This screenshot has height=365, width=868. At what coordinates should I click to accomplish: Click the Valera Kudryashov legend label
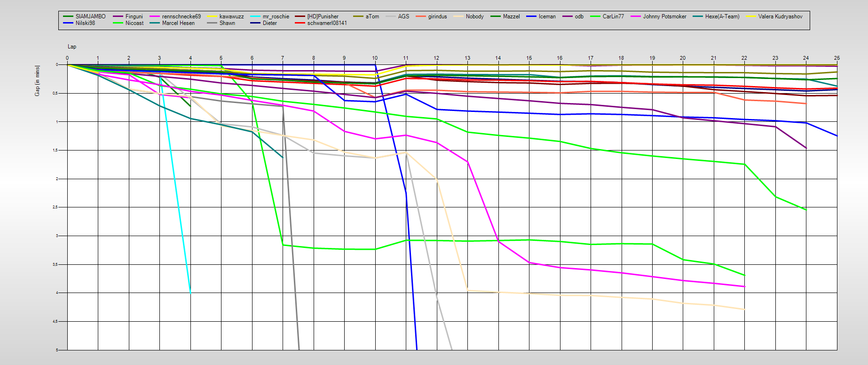pos(780,16)
